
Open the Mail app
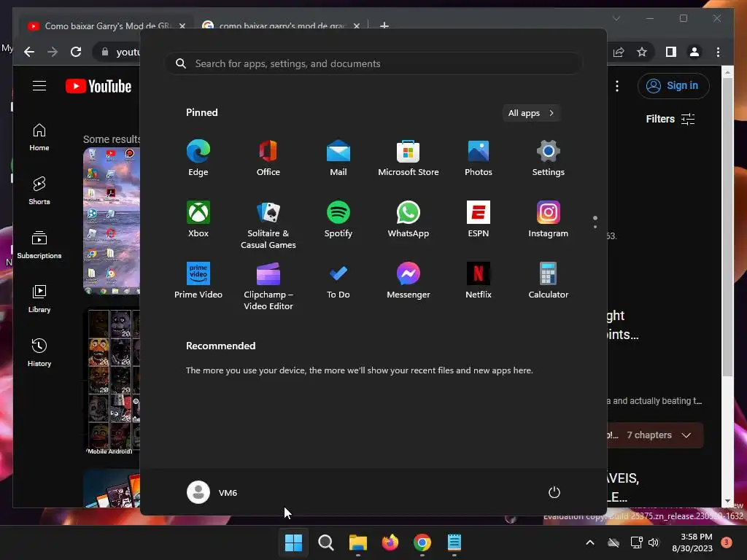pos(338,158)
